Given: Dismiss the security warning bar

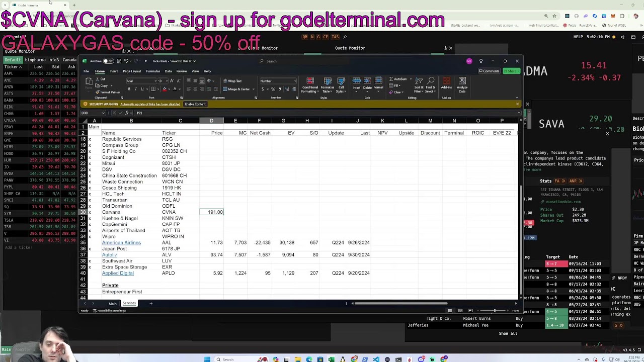Looking at the screenshot, I should (517, 104).
